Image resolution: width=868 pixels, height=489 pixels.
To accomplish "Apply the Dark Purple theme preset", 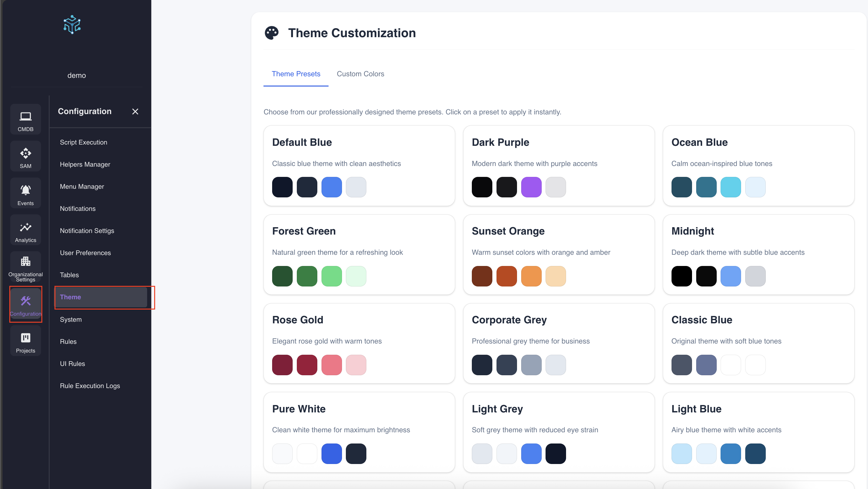I will click(x=558, y=166).
